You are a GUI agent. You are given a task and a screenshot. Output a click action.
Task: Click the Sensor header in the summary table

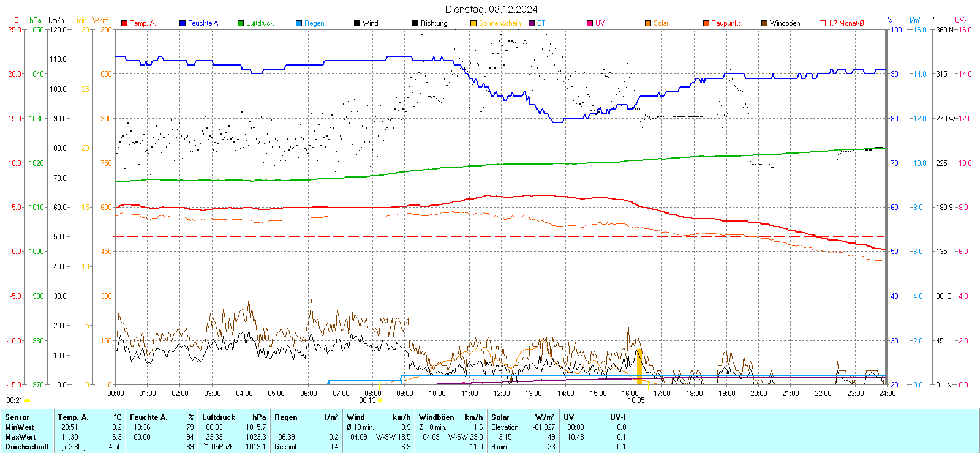[17, 417]
